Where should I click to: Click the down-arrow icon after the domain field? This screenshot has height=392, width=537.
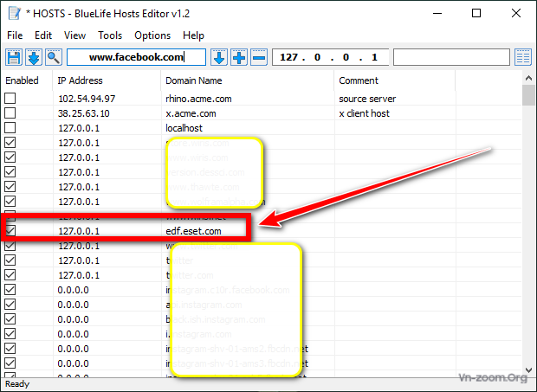(x=219, y=57)
